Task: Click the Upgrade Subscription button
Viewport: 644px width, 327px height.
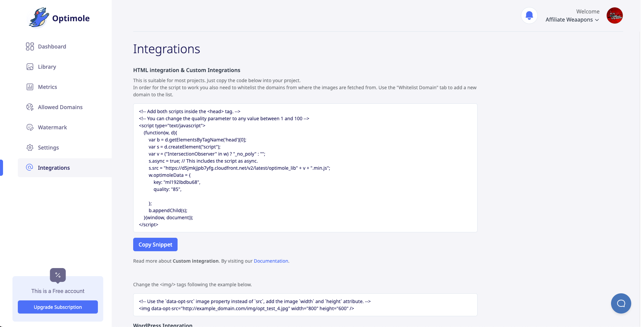Action: 58,307
